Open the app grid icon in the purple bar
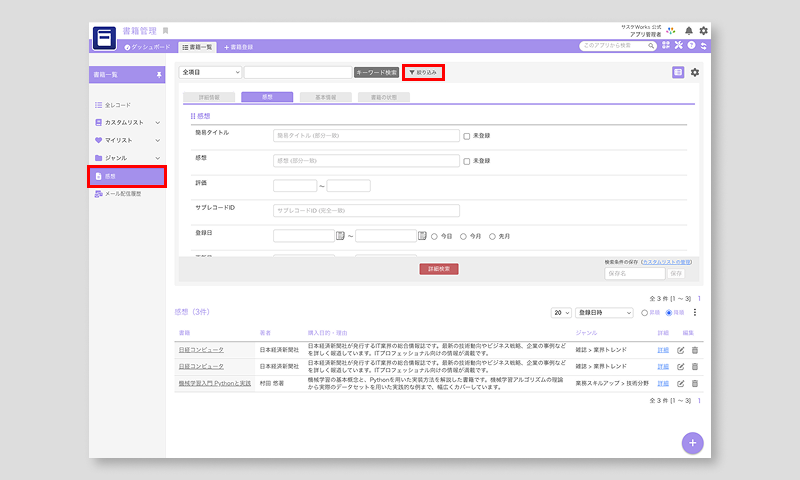The width and height of the screenshot is (800, 480). (666, 45)
